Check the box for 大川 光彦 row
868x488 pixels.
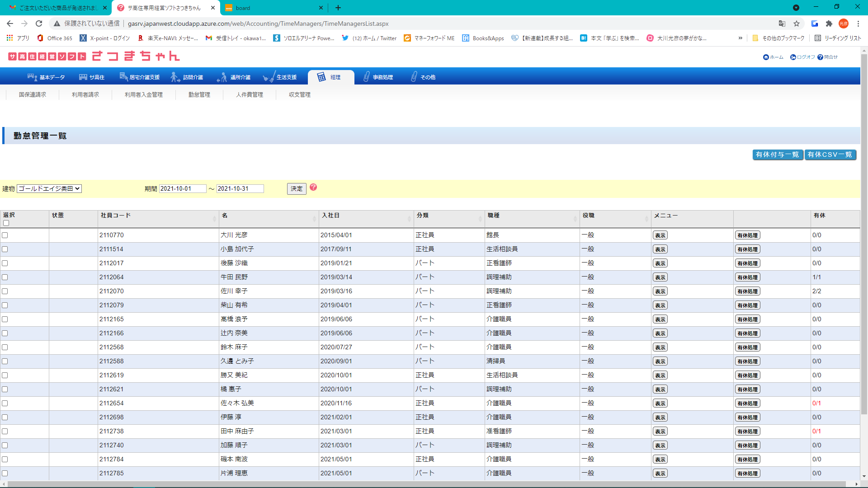click(x=5, y=235)
